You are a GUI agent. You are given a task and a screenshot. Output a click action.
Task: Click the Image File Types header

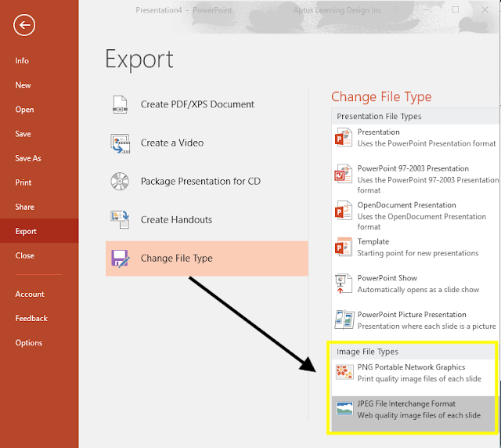(x=367, y=352)
